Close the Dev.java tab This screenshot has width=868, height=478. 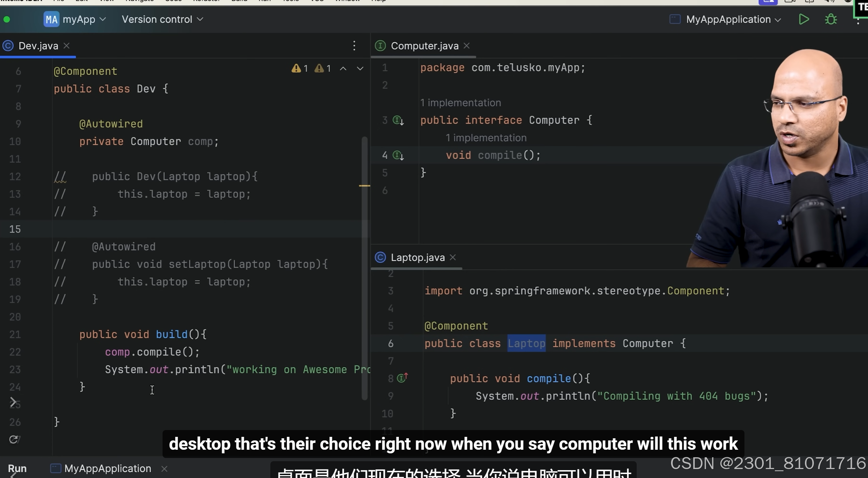tap(67, 46)
